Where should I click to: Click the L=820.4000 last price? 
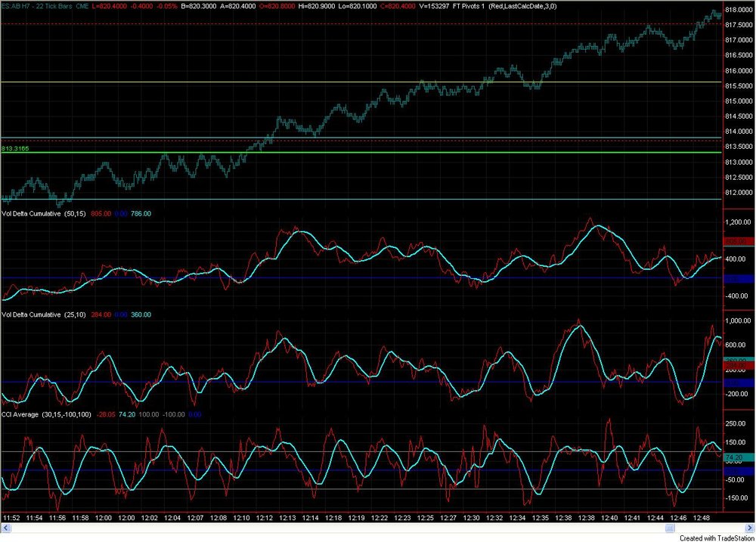[110, 6]
